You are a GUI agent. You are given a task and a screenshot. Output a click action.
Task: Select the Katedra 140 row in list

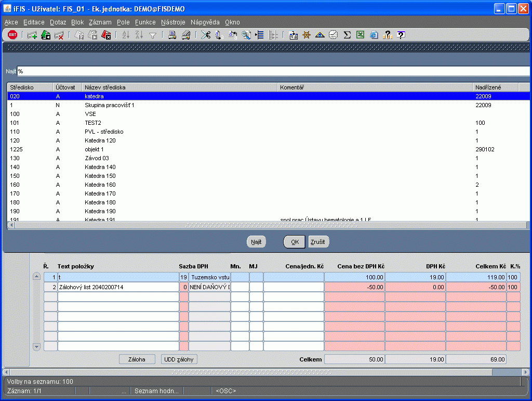100,167
